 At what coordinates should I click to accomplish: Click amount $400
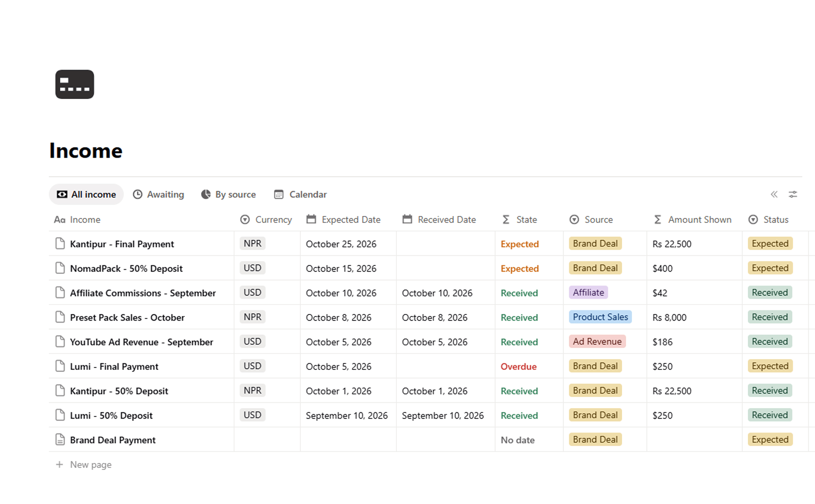tap(662, 268)
